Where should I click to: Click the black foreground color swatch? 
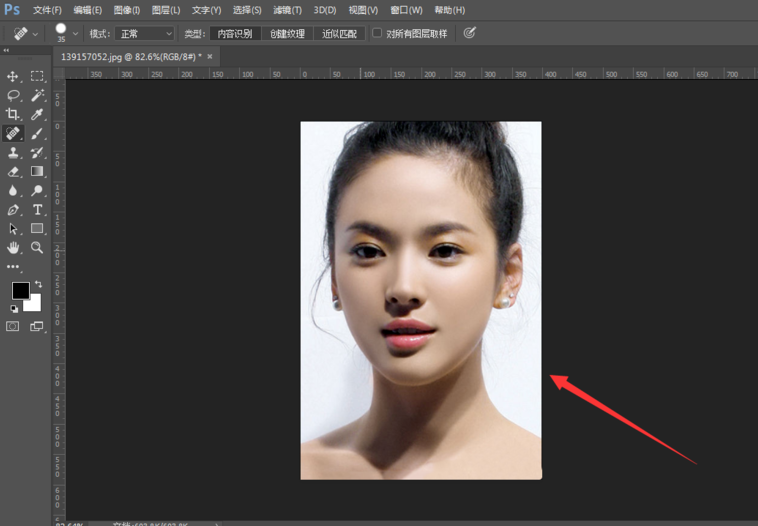[x=20, y=290]
